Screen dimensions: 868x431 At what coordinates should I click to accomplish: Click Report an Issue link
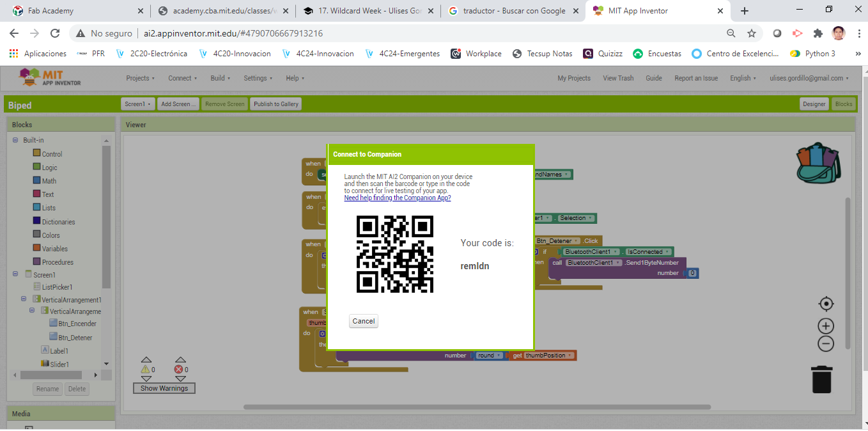tap(696, 78)
